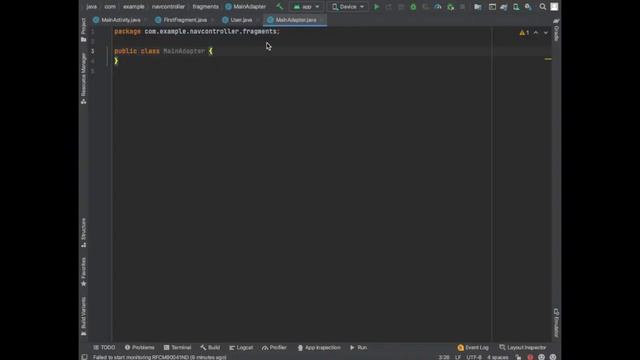The height and width of the screenshot is (360, 640).
Task: Click the Make Project hammer icon
Action: pos(280,7)
